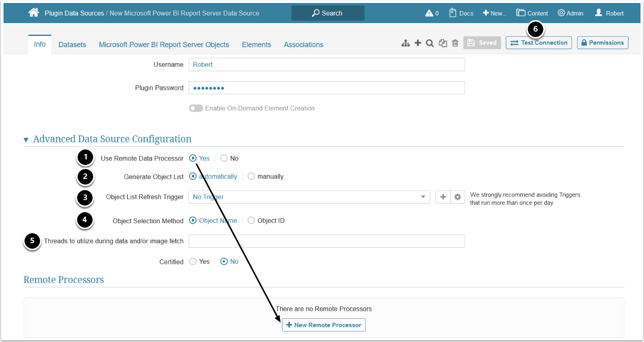This screenshot has width=644, height=342.
Task: Click the Threads to utilize input field
Action: click(x=327, y=241)
